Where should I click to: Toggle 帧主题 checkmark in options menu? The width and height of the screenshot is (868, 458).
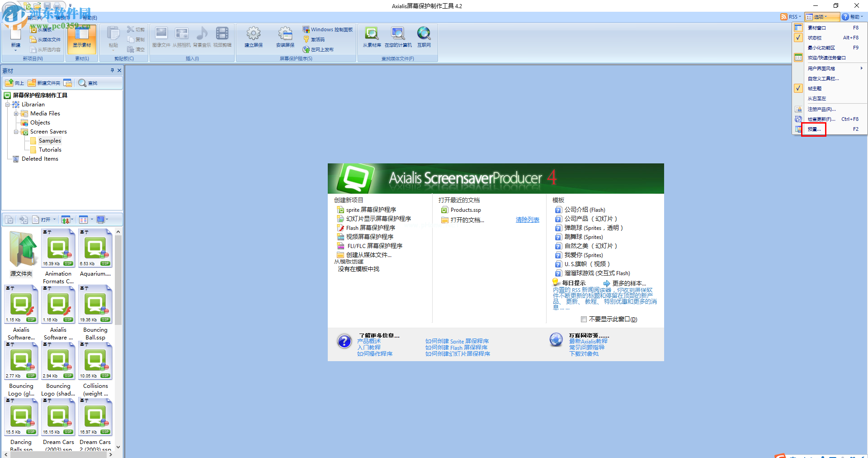click(x=798, y=88)
